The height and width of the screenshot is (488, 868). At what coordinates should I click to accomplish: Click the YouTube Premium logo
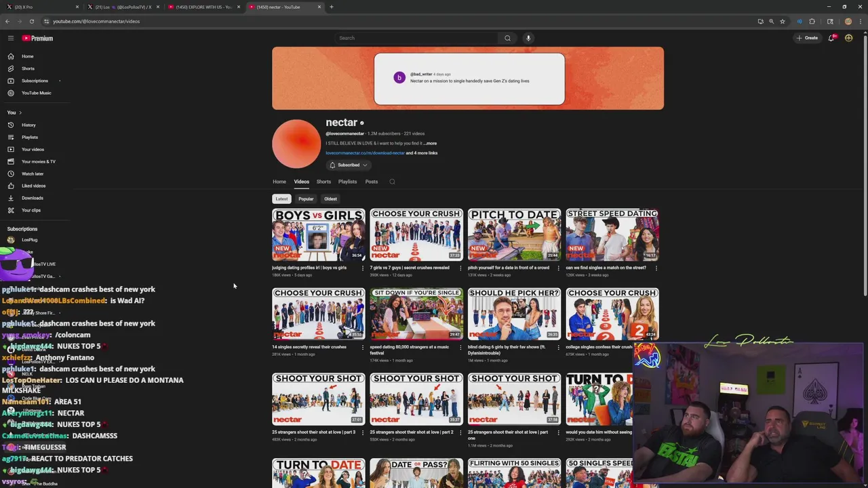(x=37, y=38)
